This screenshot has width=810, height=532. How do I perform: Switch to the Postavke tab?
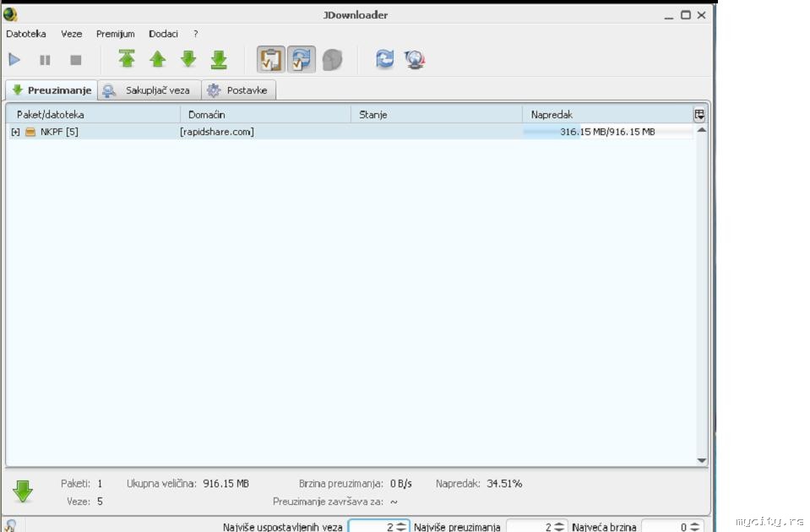click(239, 91)
